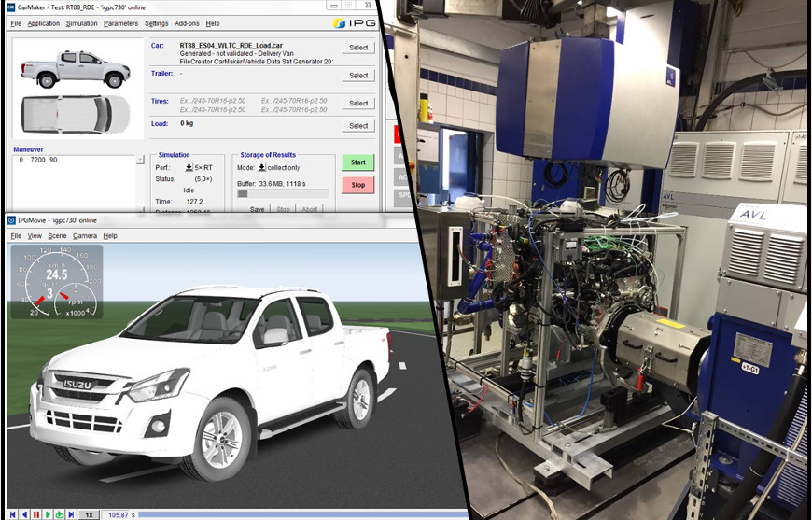Open the Add-ons menu in CarMaker
Image resolution: width=812 pixels, height=520 pixels.
pos(187,24)
